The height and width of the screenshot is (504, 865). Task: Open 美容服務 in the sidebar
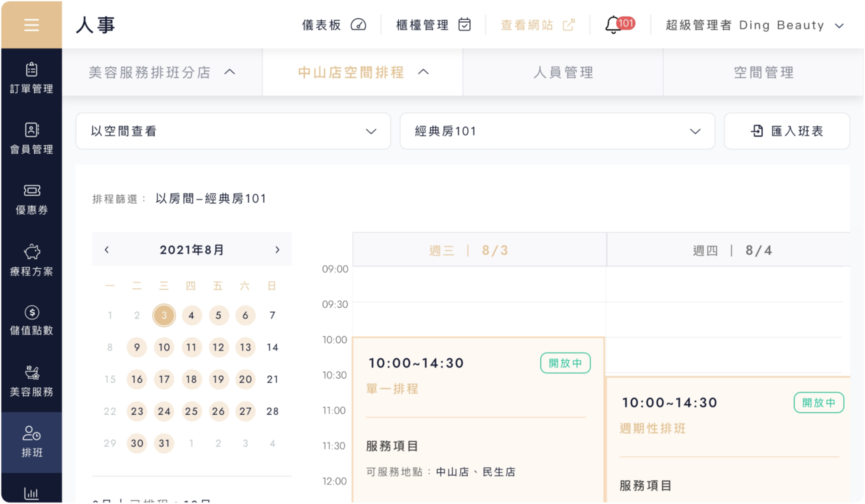31,382
